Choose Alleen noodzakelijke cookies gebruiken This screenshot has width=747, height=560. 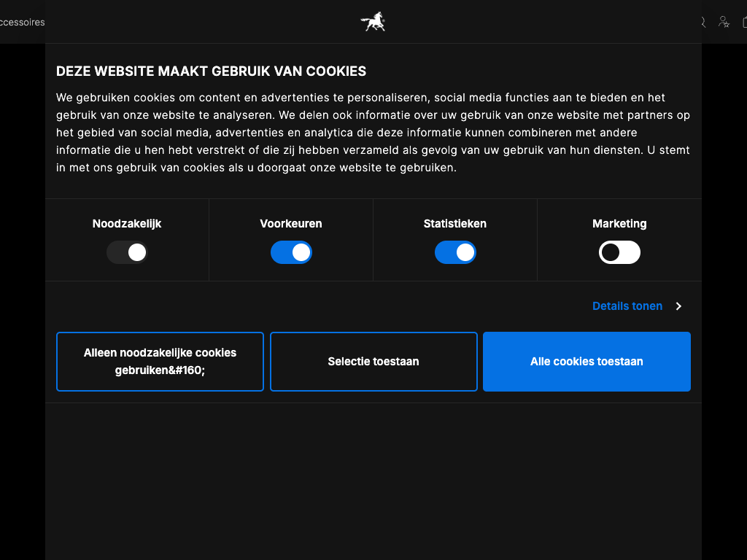click(x=160, y=362)
